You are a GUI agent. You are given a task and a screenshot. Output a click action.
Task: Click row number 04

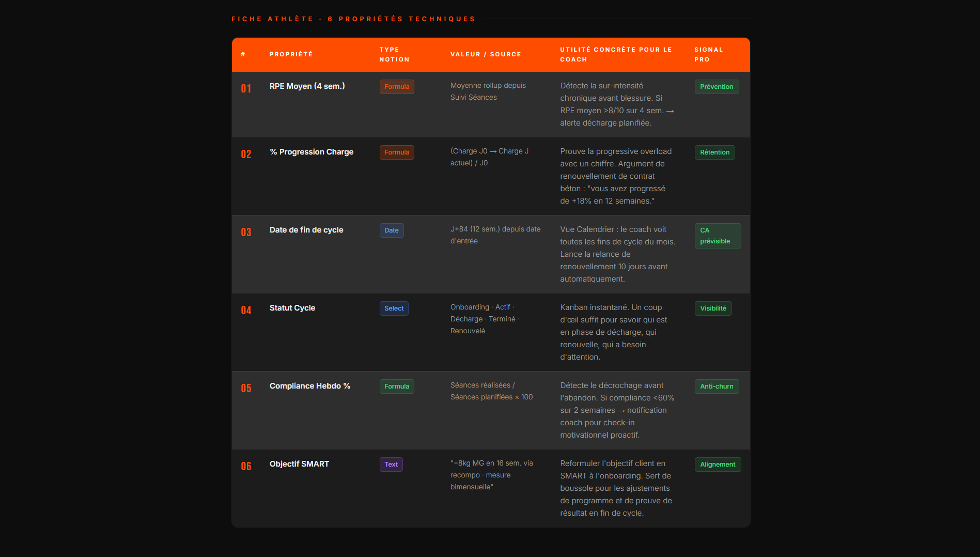point(246,310)
